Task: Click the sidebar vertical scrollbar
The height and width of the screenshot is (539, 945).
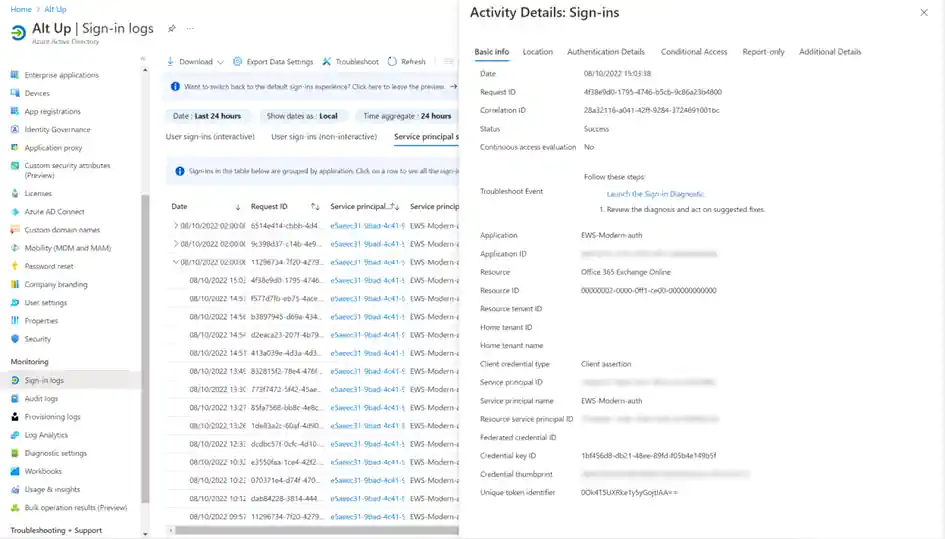Action: pos(145,348)
